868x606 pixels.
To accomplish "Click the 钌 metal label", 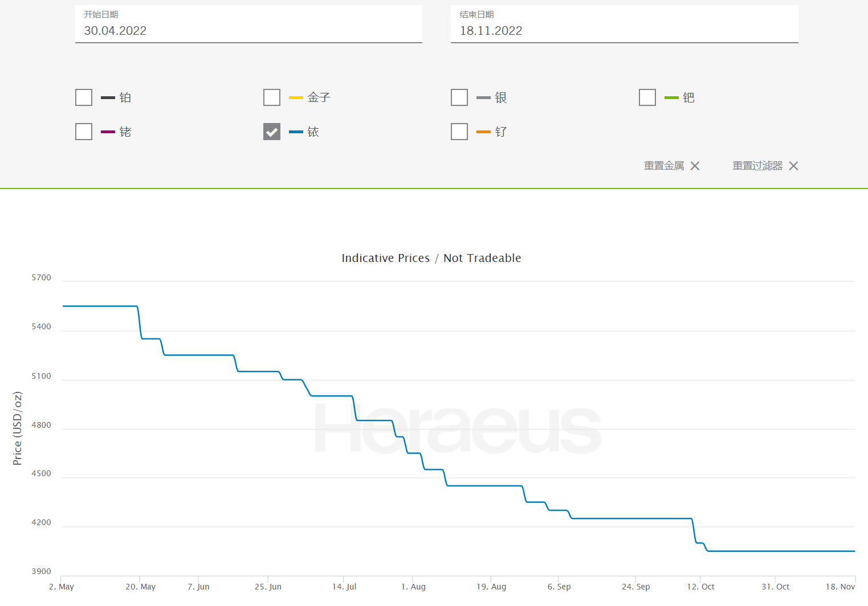I will point(501,132).
